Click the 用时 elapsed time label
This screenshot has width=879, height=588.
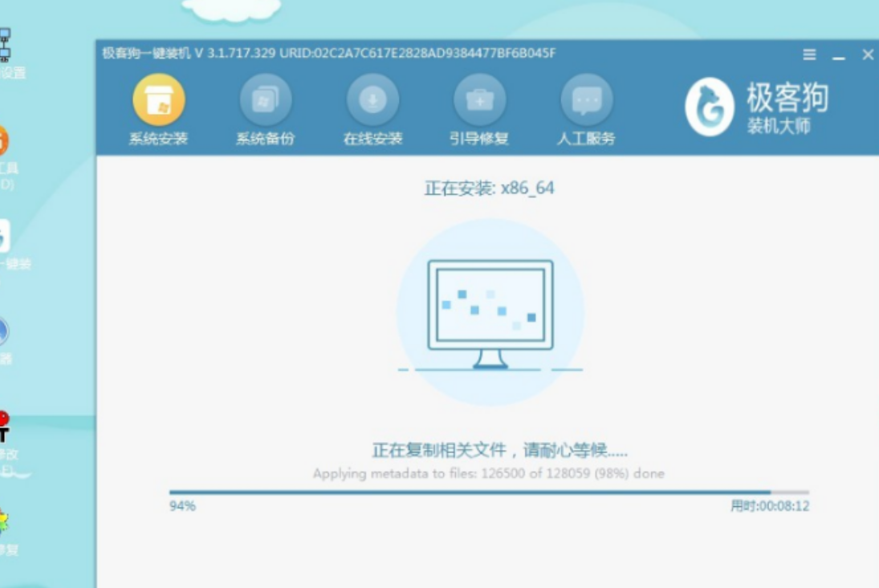point(769,506)
